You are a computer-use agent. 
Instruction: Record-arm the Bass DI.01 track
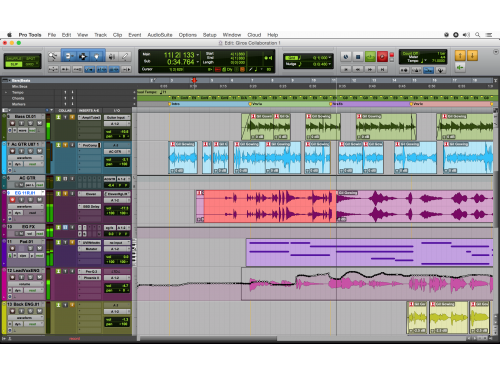tap(13, 124)
